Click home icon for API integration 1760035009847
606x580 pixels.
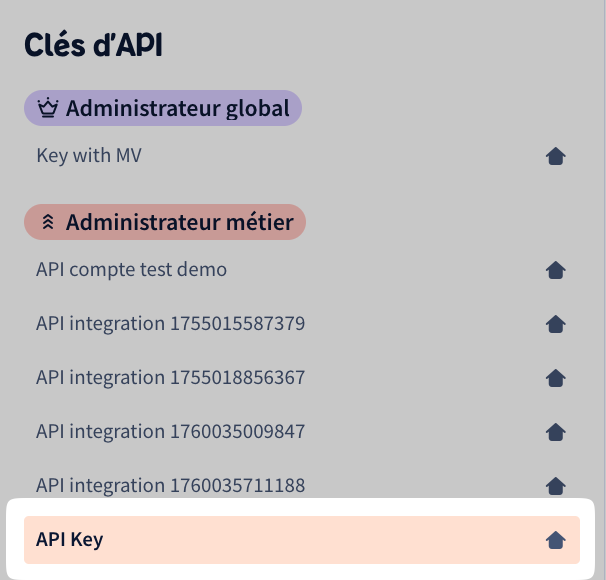[556, 432]
